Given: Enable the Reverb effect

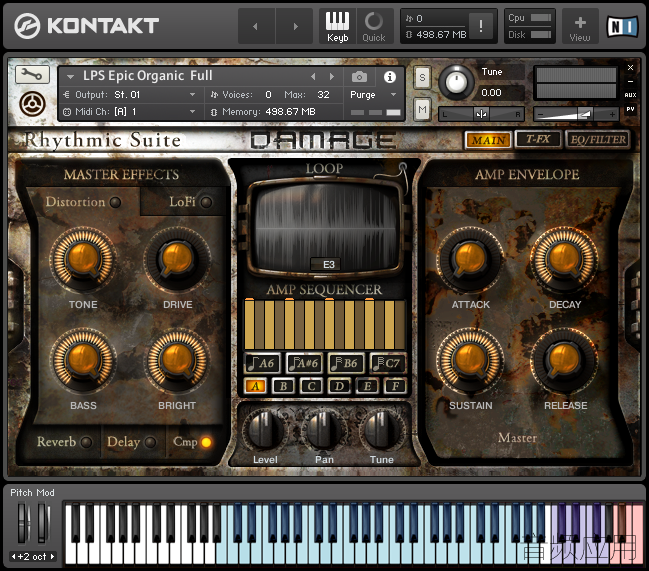Looking at the screenshot, I should click(x=87, y=442).
